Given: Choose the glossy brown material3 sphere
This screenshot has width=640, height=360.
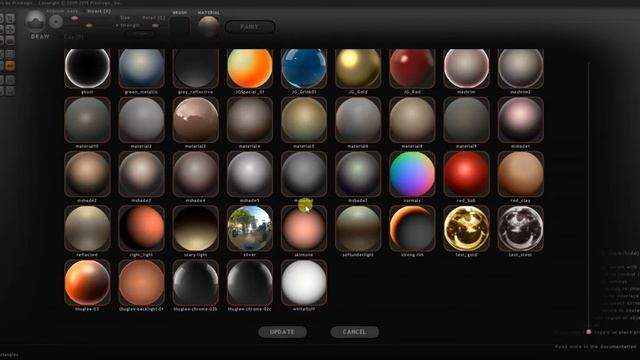Looking at the screenshot, I should coord(196,120).
